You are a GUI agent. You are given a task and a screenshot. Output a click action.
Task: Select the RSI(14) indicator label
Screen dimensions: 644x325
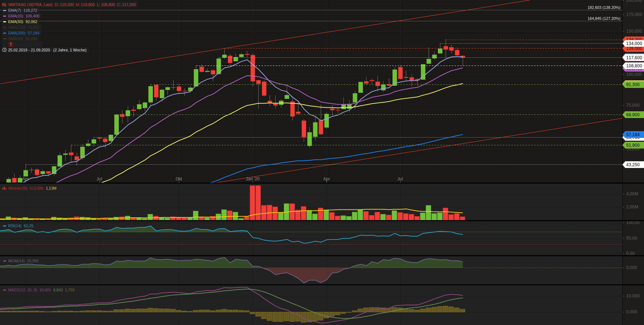(x=15, y=226)
